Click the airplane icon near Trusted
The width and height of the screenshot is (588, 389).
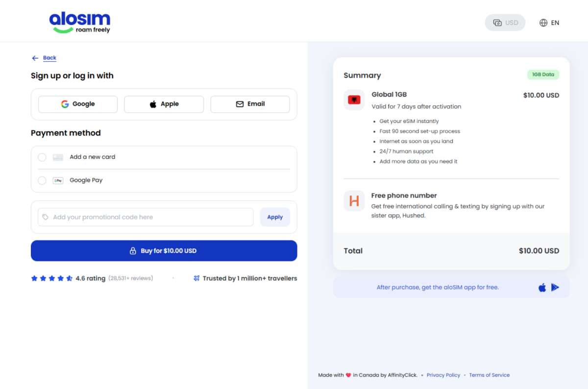tap(196, 278)
